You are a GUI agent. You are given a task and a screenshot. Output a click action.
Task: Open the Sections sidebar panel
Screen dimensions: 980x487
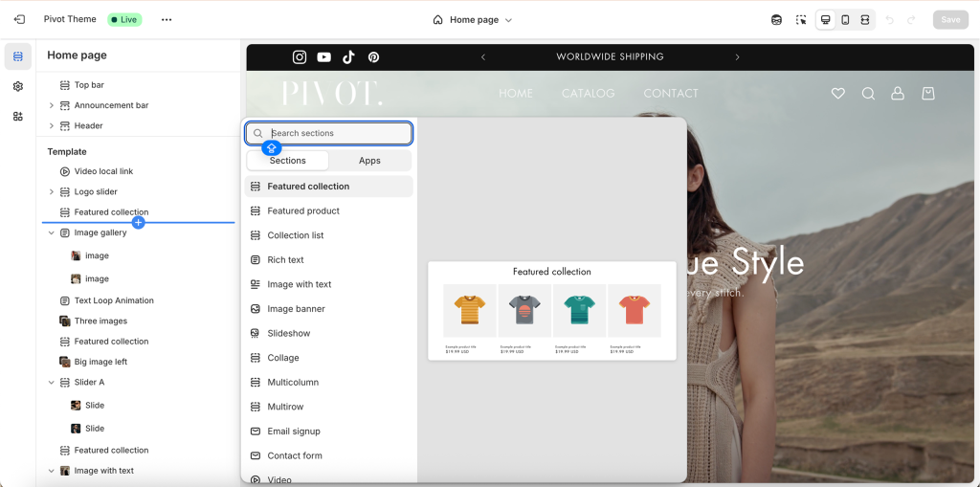pos(18,56)
